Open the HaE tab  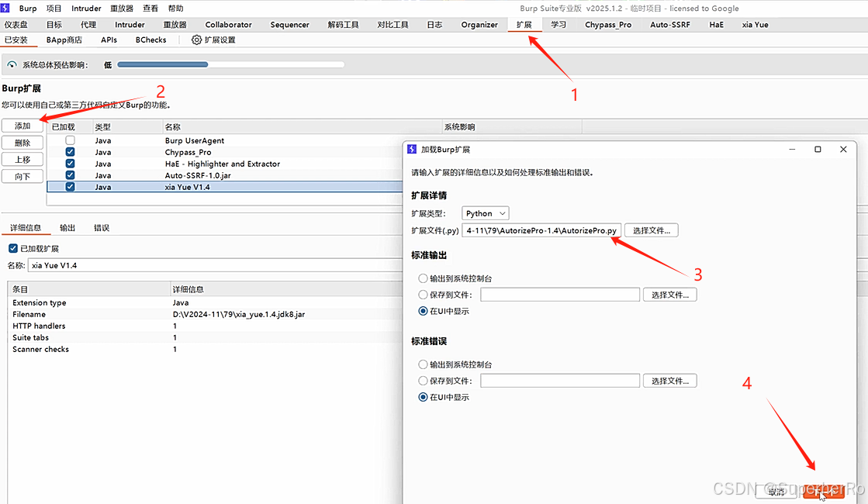(716, 25)
